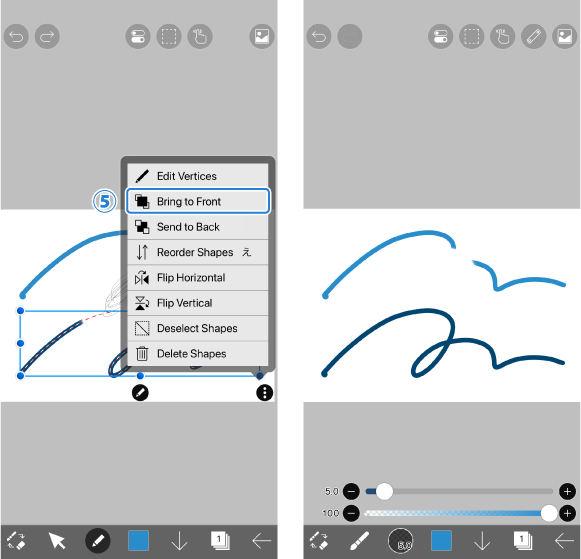Click Delete Shapes option

tap(197, 354)
